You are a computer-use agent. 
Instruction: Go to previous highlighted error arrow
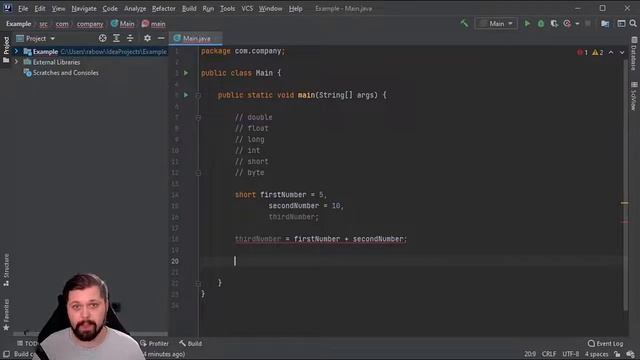click(611, 52)
